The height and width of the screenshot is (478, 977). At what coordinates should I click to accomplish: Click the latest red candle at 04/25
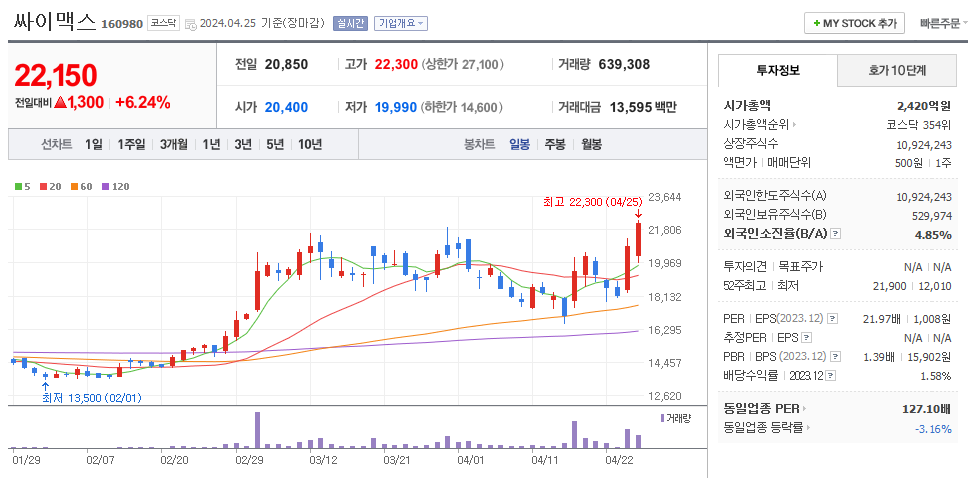pos(639,242)
